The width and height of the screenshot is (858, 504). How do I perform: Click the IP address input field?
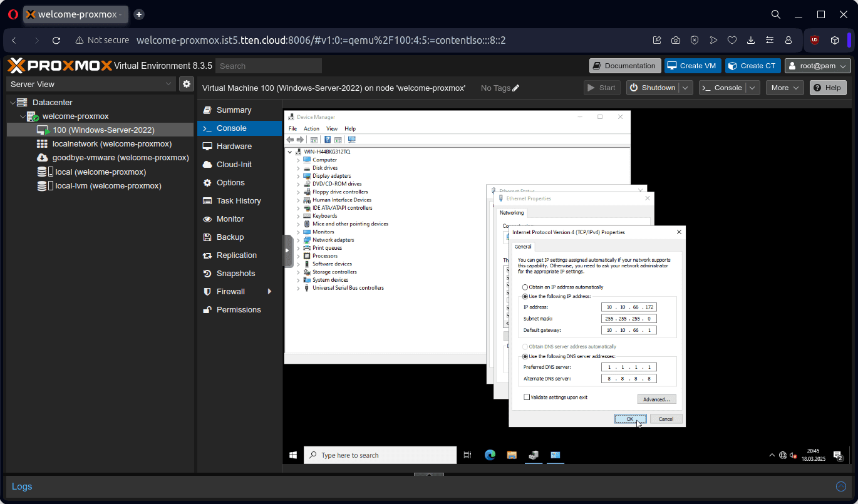(629, 307)
